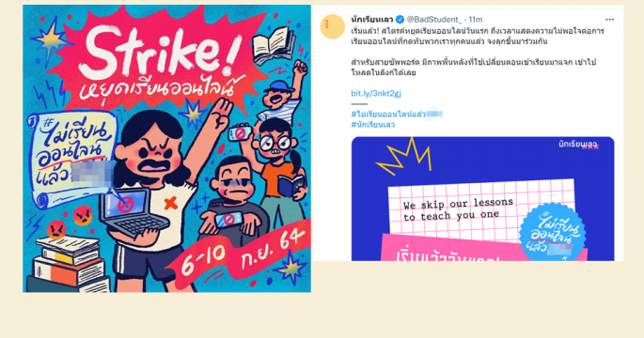Viewport: 644px width, 338px height.
Task: Click the 11m tweet timestamp
Action: coord(476,20)
